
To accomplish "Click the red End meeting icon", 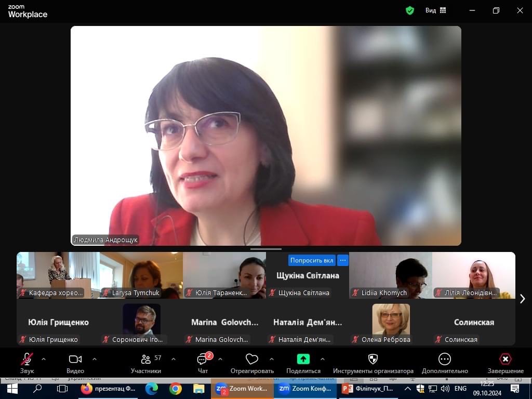I will click(505, 359).
